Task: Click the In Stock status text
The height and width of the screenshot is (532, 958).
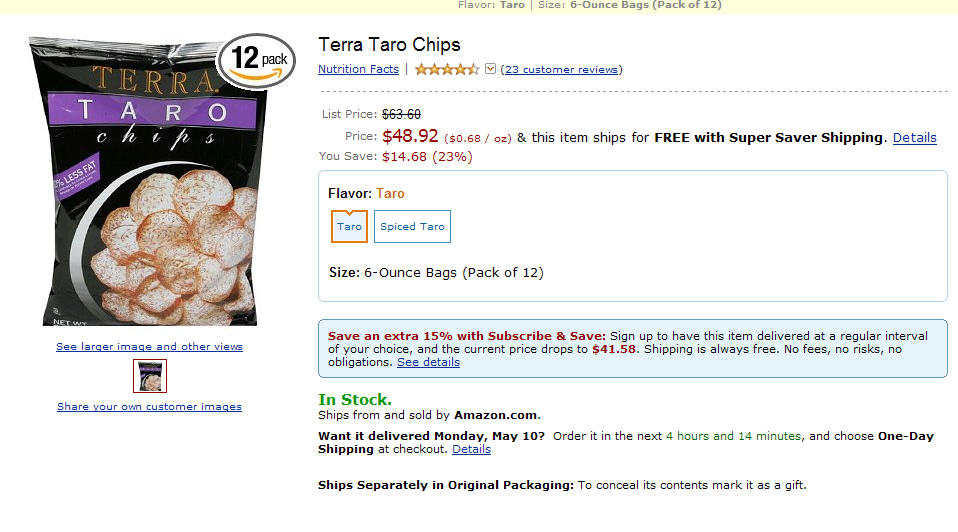Action: (x=354, y=399)
